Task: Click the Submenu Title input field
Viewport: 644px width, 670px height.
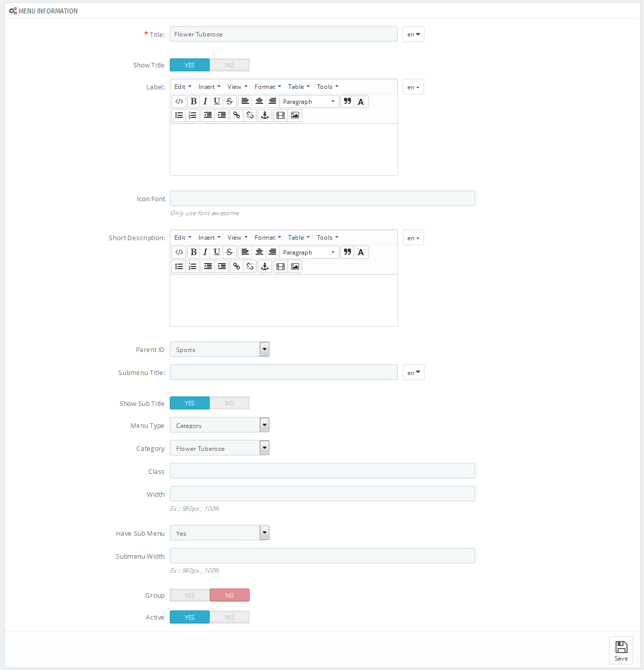Action: pyautogui.click(x=284, y=372)
